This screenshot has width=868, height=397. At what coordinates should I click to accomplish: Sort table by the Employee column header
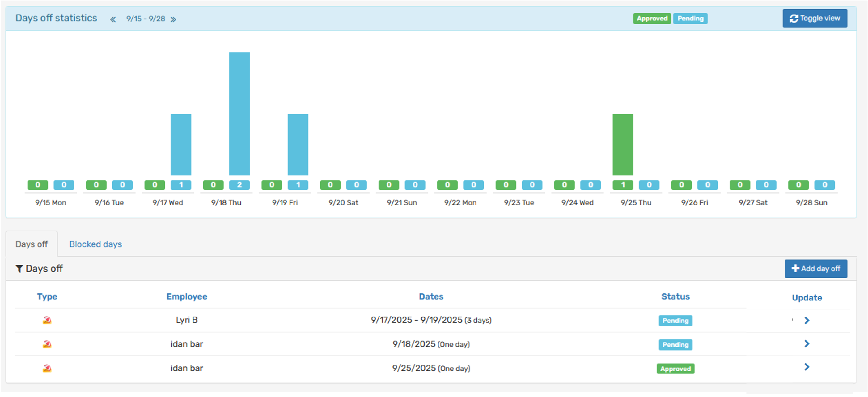(187, 296)
